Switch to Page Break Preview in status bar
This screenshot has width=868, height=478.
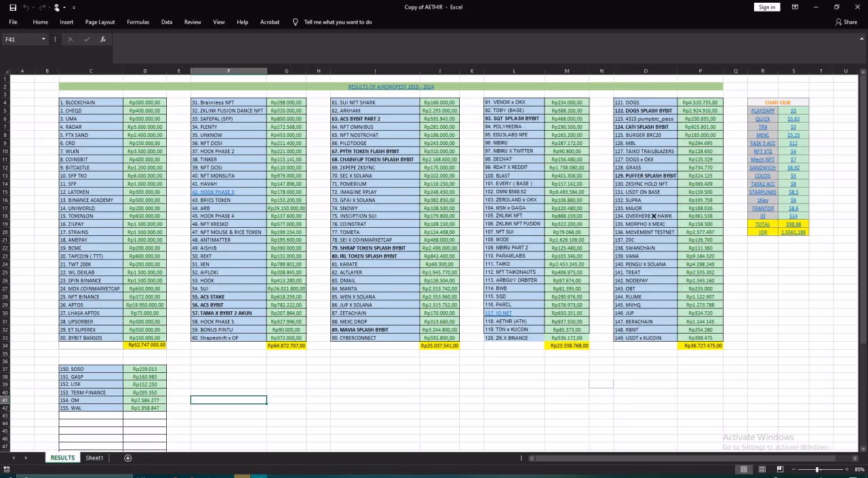click(x=781, y=469)
